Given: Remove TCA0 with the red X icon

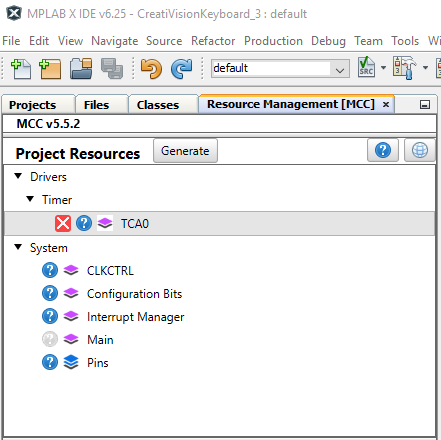Looking at the screenshot, I should 63,223.
